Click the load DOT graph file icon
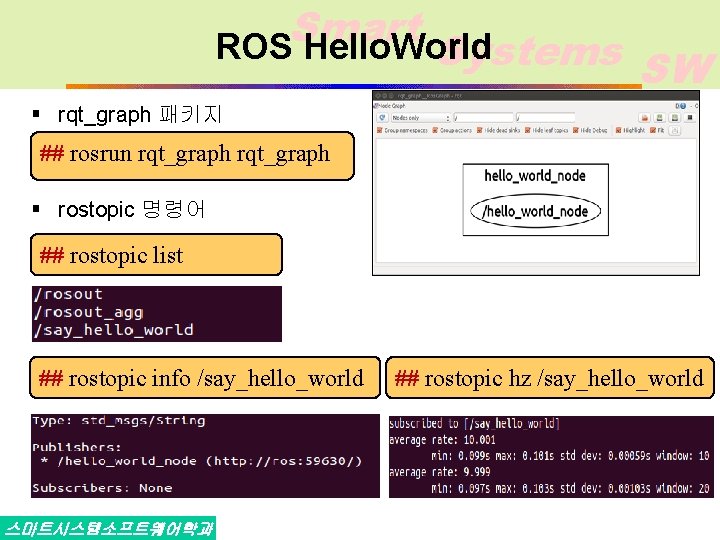Viewport: 720px width, 540px height. click(644, 118)
